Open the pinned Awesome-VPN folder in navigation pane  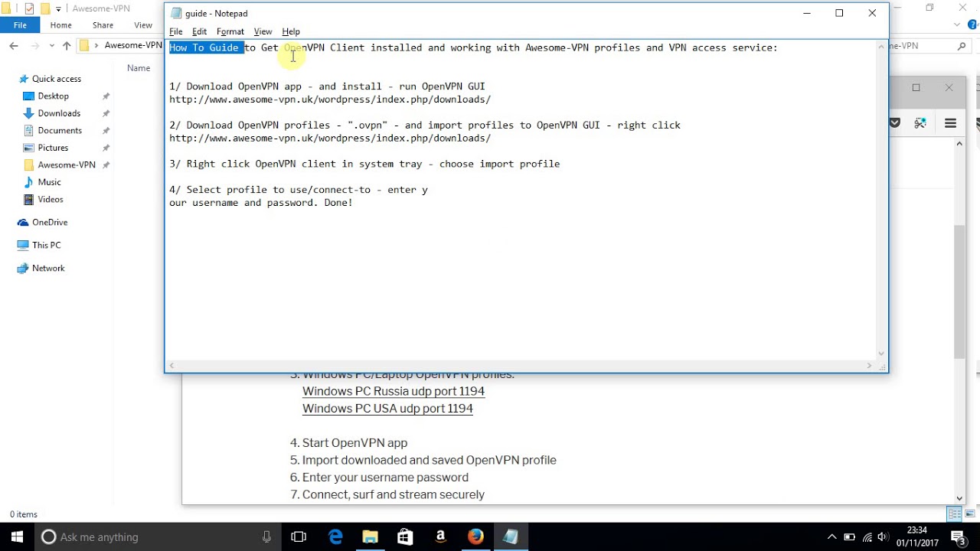tap(67, 165)
